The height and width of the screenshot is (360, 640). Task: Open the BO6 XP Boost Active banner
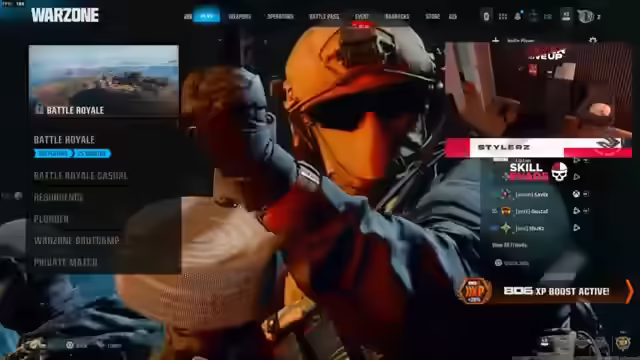click(545, 291)
